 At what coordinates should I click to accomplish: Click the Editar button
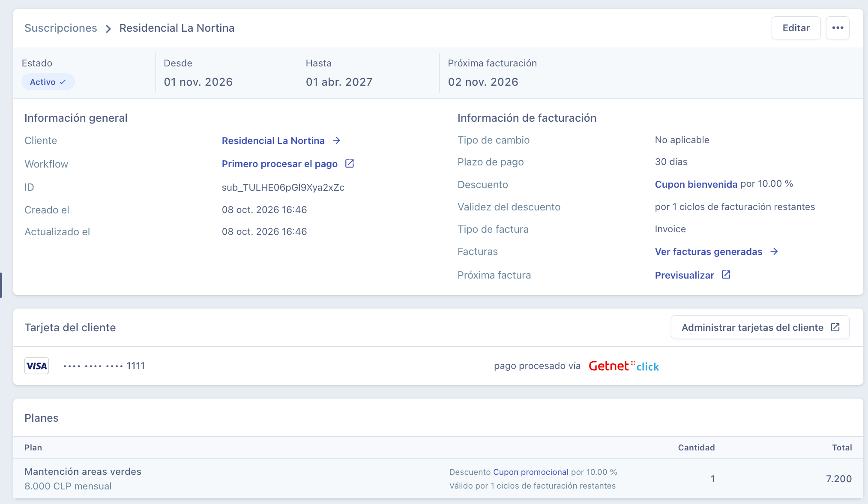[796, 28]
